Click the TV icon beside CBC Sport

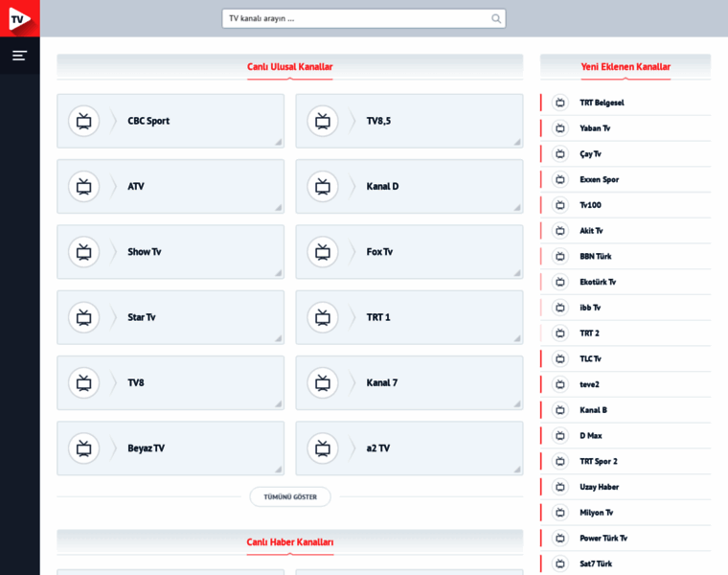(84, 121)
